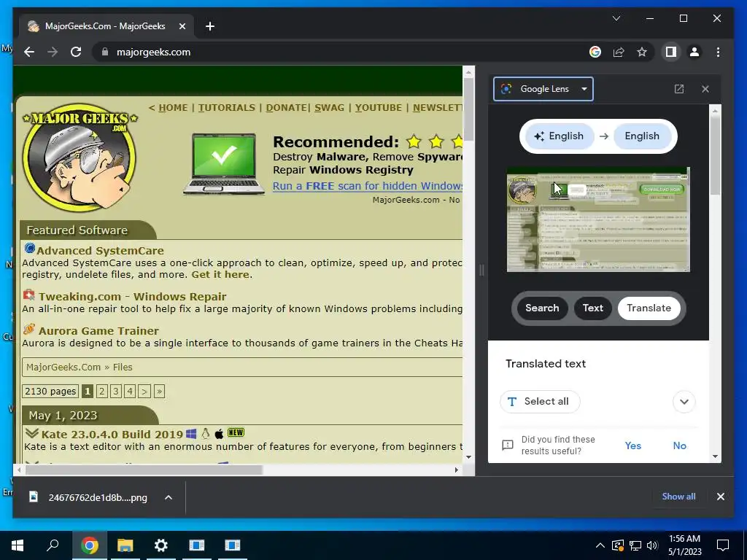747x560 pixels.
Task: Click the Lens panel scrollbar thumb
Action: coord(715,155)
